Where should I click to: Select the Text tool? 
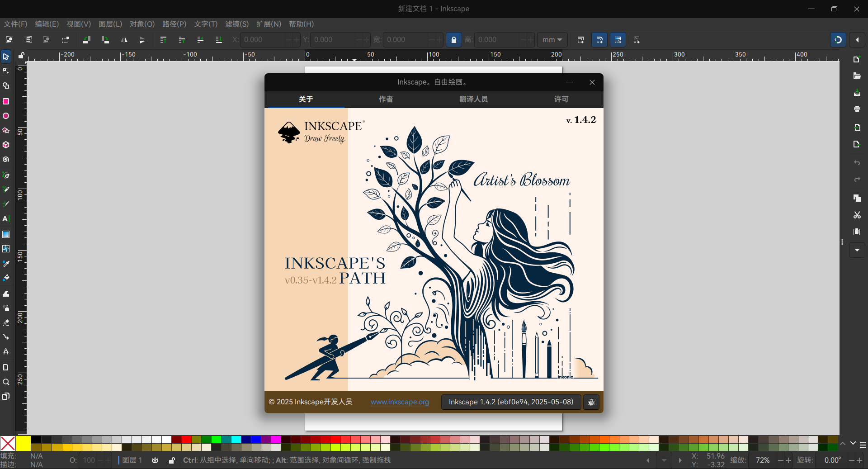[x=6, y=219]
